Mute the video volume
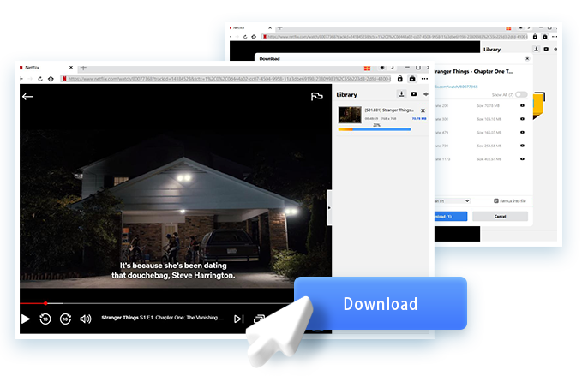 pyautogui.click(x=86, y=319)
